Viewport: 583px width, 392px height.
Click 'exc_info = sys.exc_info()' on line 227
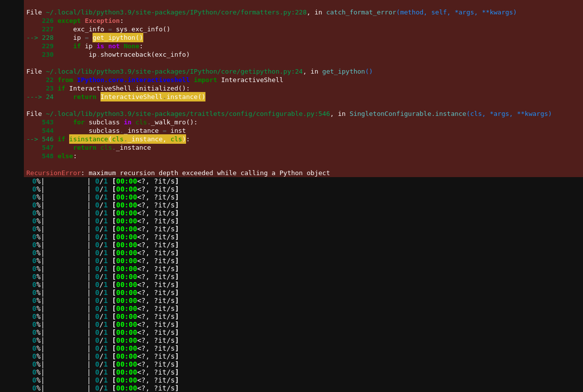(x=121, y=29)
